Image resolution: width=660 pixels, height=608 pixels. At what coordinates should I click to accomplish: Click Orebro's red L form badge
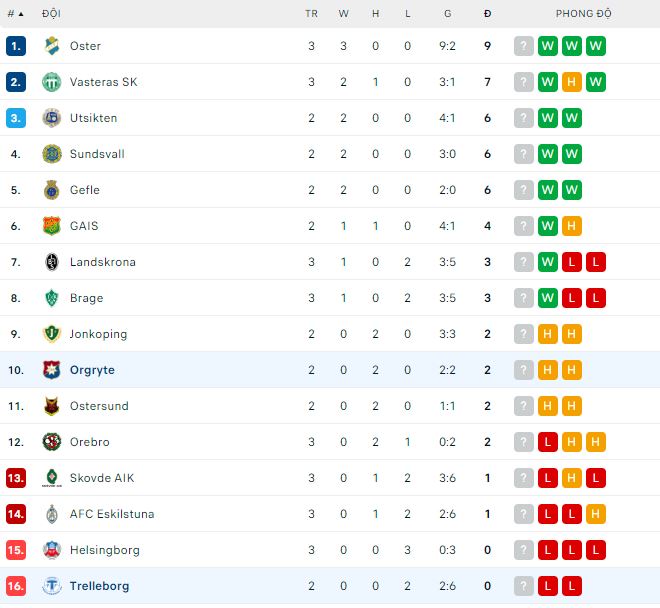pos(548,442)
